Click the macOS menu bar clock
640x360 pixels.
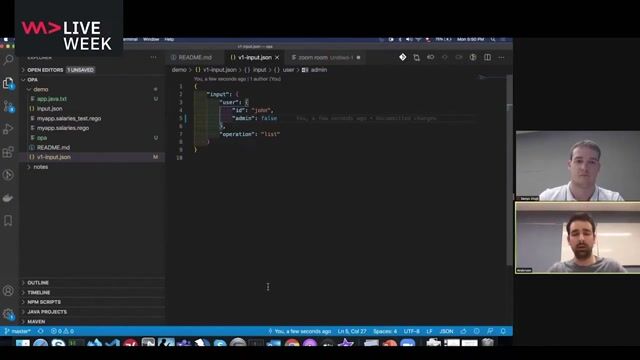[470, 40]
